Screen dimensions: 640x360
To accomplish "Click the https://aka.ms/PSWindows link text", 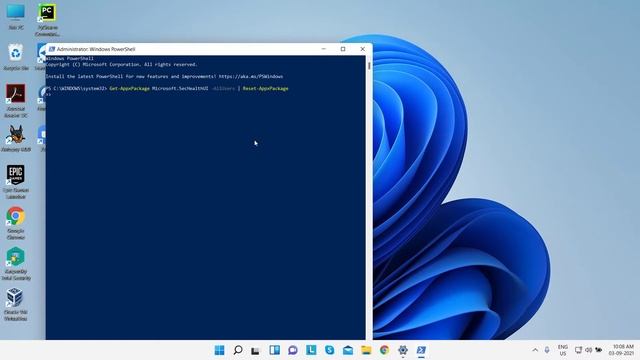I will [251, 77].
